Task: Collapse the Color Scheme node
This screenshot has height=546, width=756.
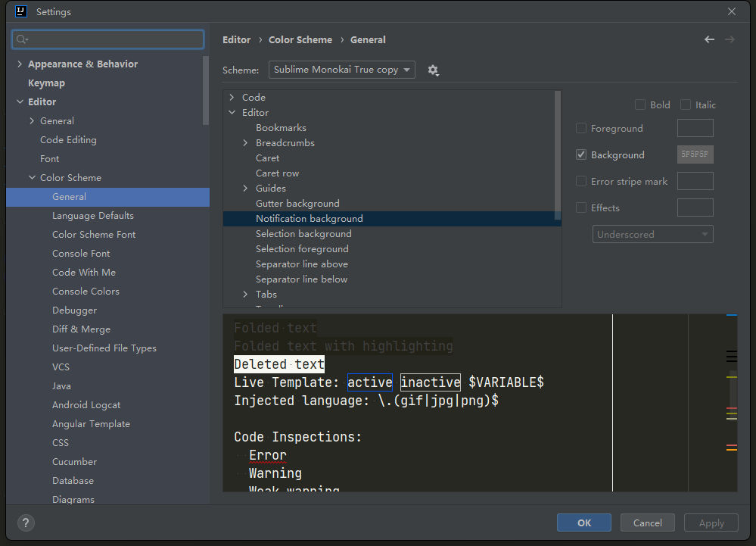Action: (x=32, y=177)
